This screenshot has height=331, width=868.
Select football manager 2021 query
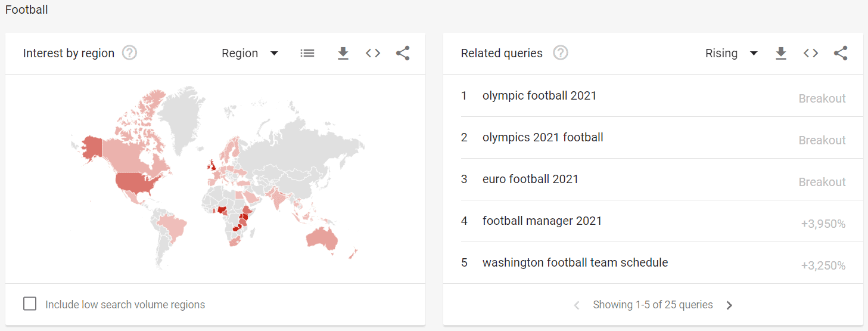tap(542, 221)
